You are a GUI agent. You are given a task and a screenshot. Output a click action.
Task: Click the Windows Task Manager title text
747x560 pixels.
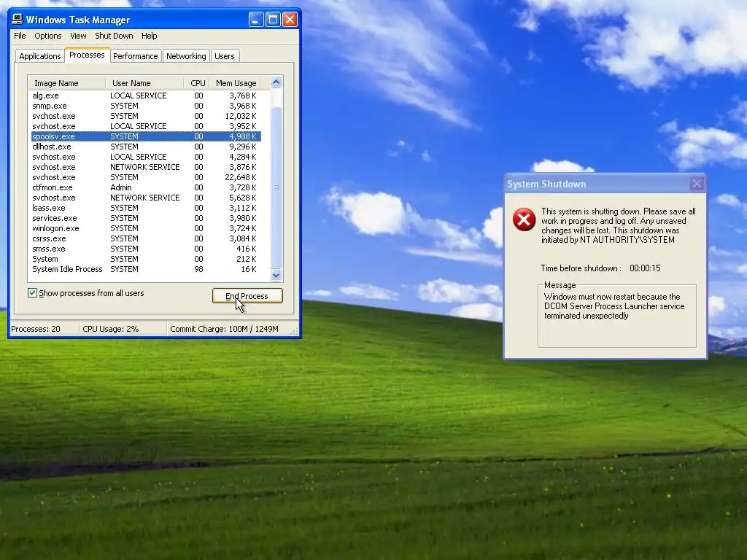click(x=77, y=20)
